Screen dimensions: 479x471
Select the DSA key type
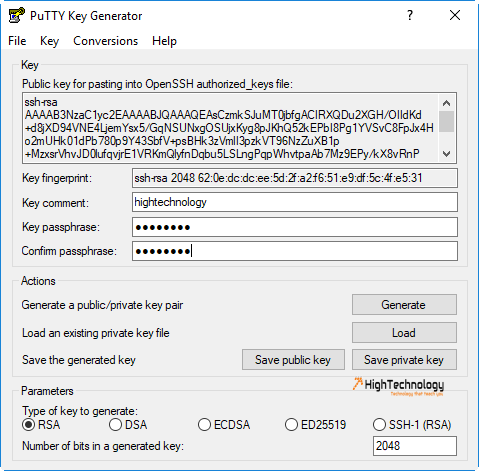coord(115,425)
